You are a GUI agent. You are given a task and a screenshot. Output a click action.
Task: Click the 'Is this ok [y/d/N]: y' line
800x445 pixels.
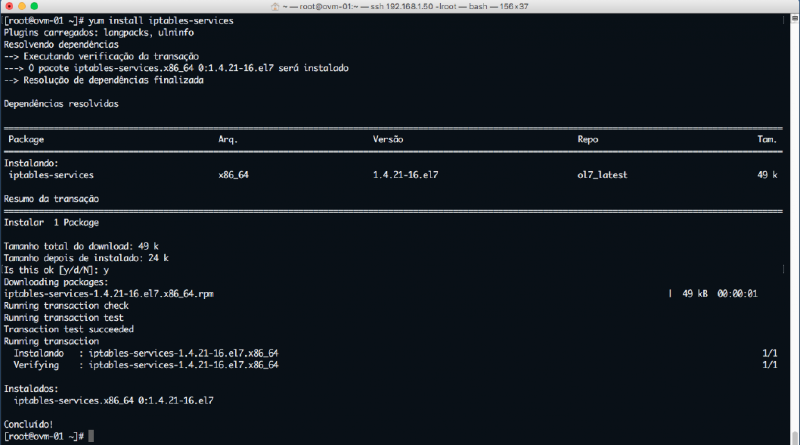pos(56,270)
